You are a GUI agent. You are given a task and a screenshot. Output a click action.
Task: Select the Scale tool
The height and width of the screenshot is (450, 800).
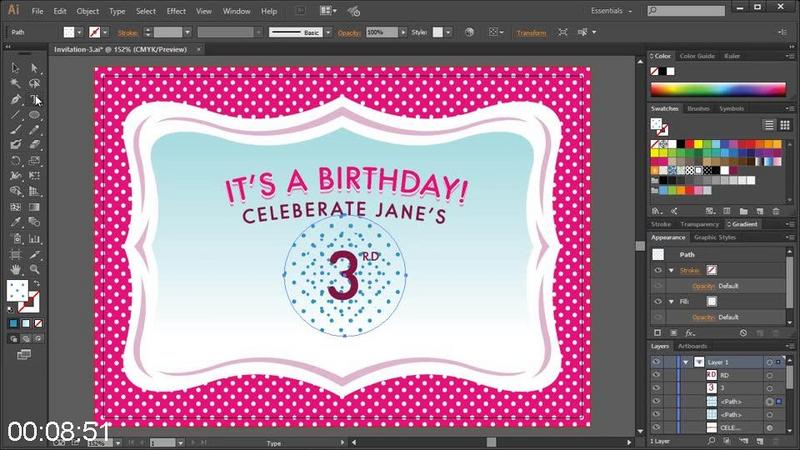pyautogui.click(x=34, y=161)
